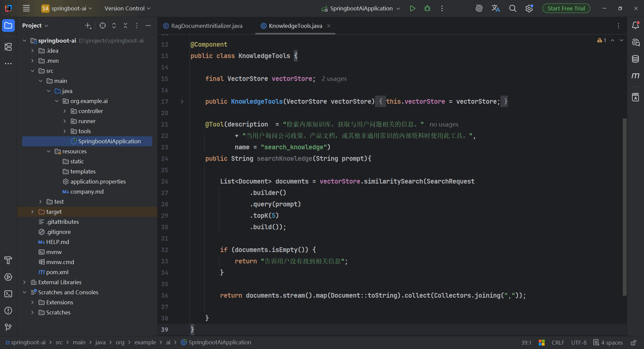Expand the .mvn folder
Viewport: 644px width, 349px height.
[33, 61]
